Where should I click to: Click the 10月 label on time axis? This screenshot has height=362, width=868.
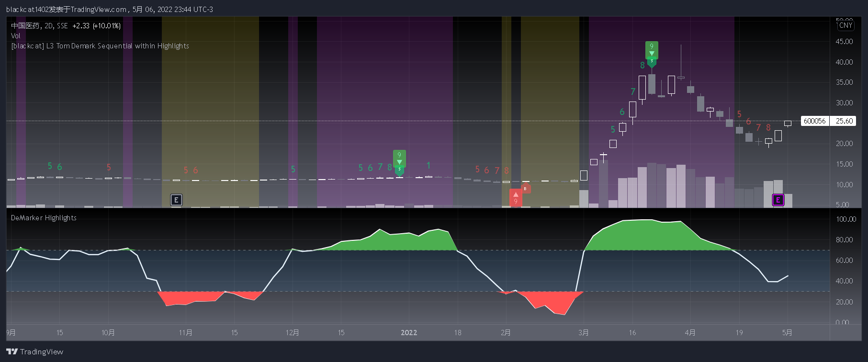click(x=108, y=333)
